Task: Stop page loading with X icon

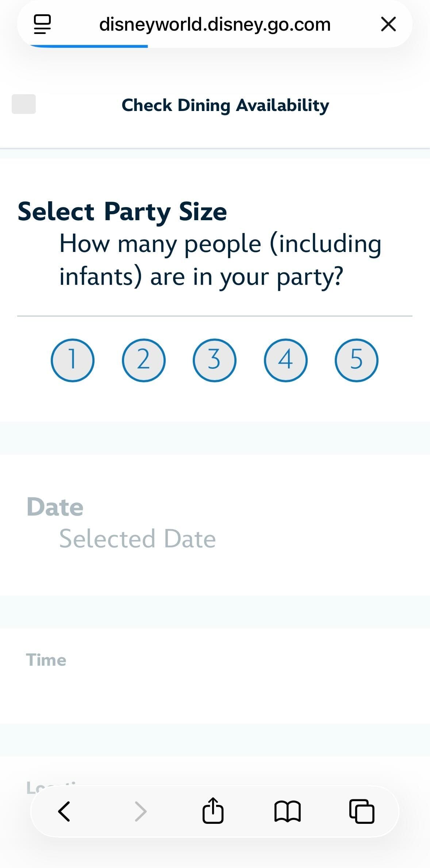Action: pos(388,24)
